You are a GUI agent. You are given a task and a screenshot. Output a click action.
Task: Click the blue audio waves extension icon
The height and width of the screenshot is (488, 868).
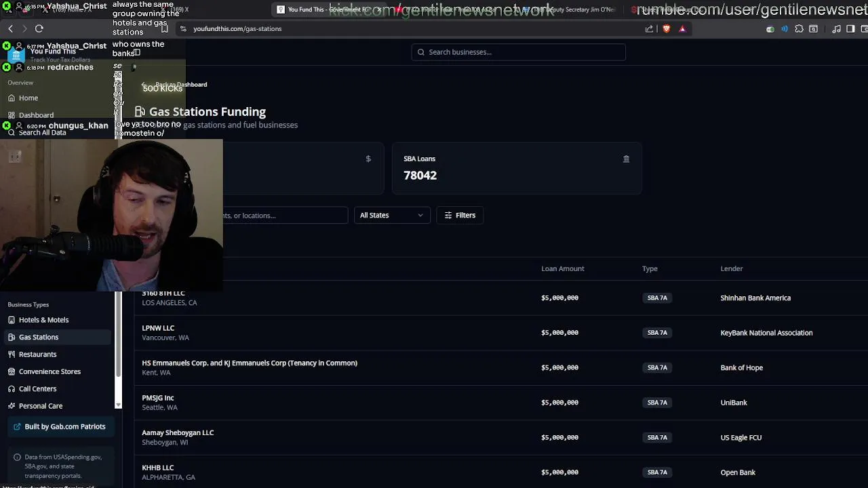(x=785, y=28)
